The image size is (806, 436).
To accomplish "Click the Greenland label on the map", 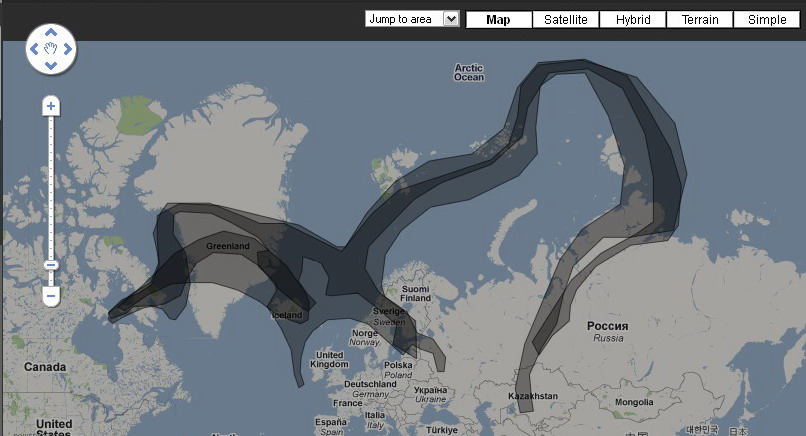I will (x=228, y=246).
